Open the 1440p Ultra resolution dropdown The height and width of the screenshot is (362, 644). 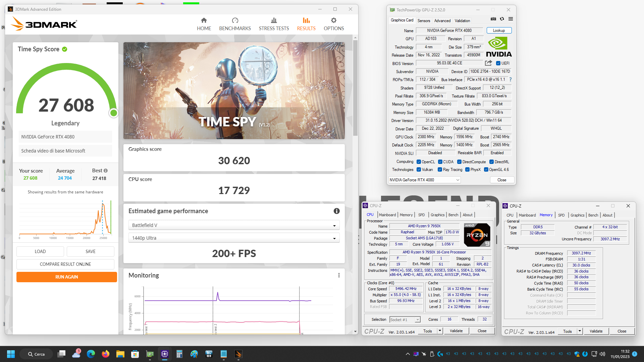click(234, 238)
